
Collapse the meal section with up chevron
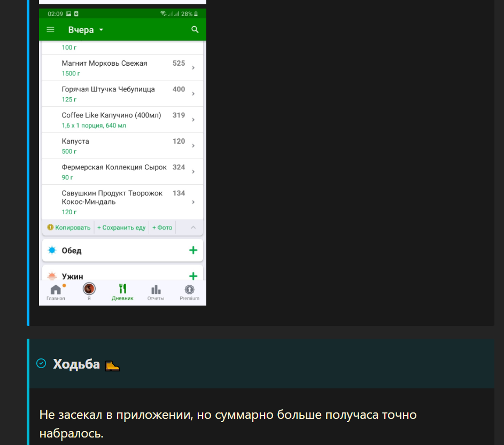[193, 228]
